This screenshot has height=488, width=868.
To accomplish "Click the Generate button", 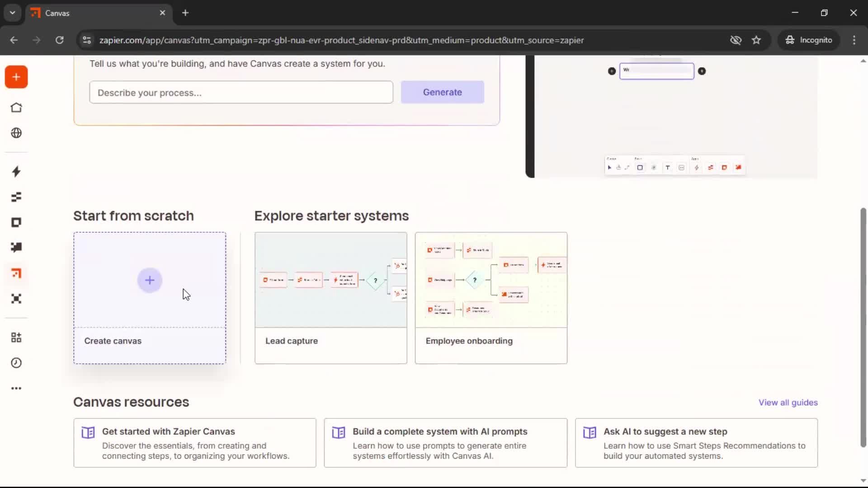I will coord(442,92).
